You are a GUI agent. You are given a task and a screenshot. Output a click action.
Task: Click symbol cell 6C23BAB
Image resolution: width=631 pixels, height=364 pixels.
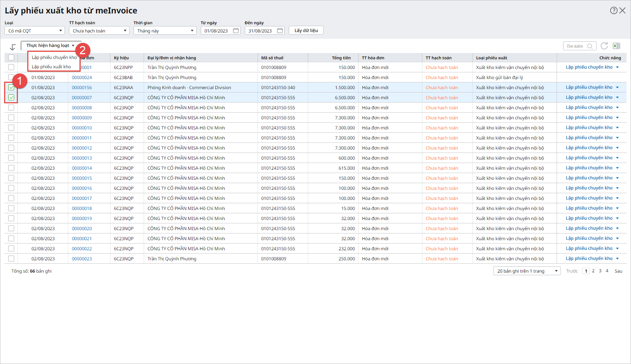tap(123, 78)
